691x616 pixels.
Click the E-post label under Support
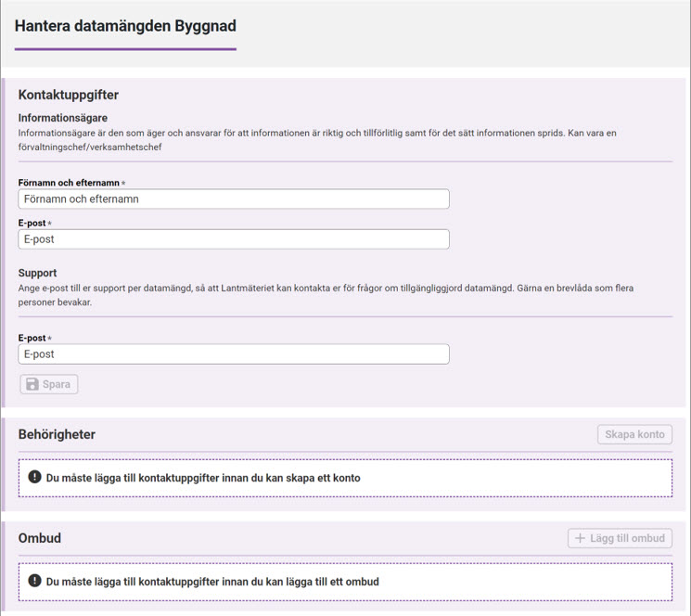32,339
